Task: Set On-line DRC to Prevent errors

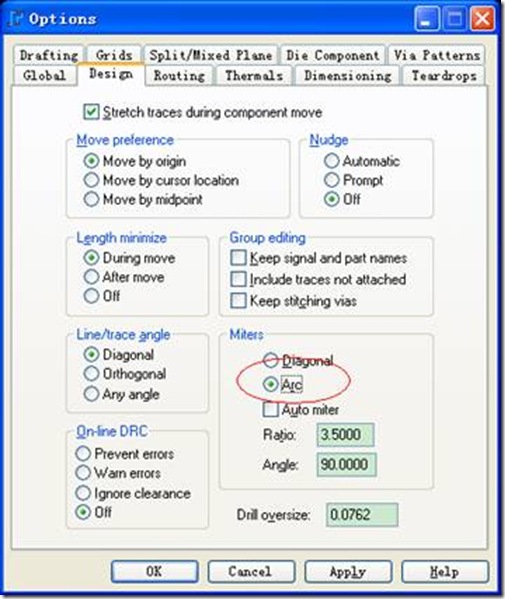Action: (83, 454)
